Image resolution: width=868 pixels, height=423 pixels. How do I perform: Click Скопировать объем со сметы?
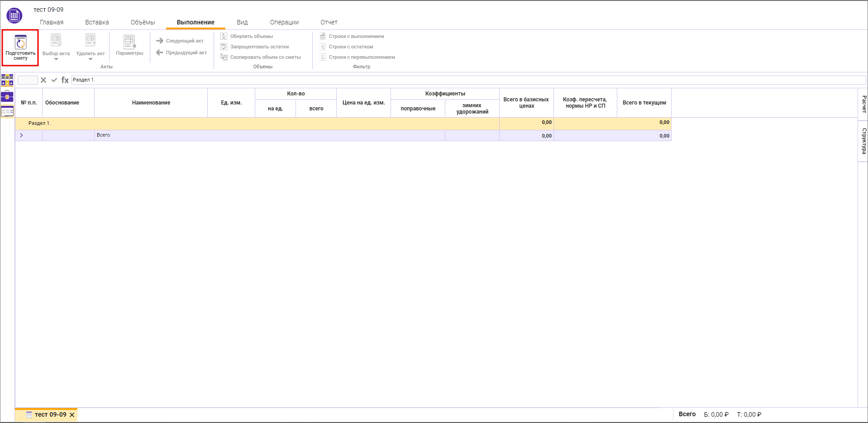pos(265,57)
